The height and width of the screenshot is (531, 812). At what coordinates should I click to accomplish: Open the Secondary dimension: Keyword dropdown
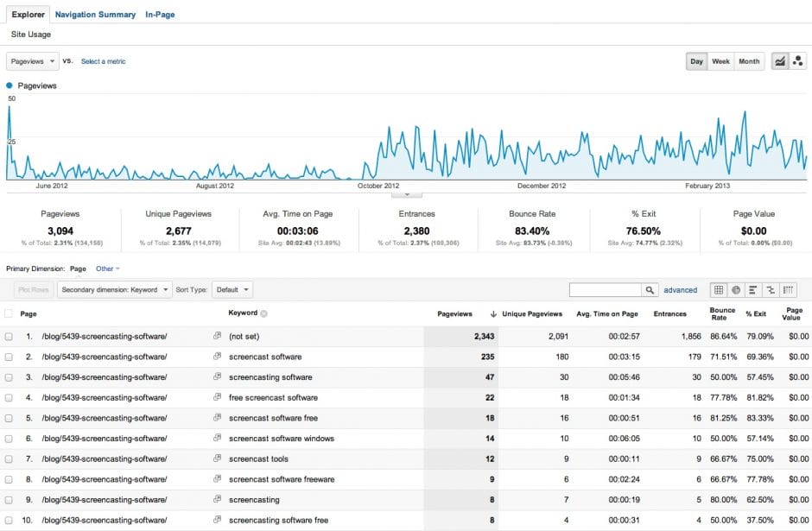click(x=114, y=290)
